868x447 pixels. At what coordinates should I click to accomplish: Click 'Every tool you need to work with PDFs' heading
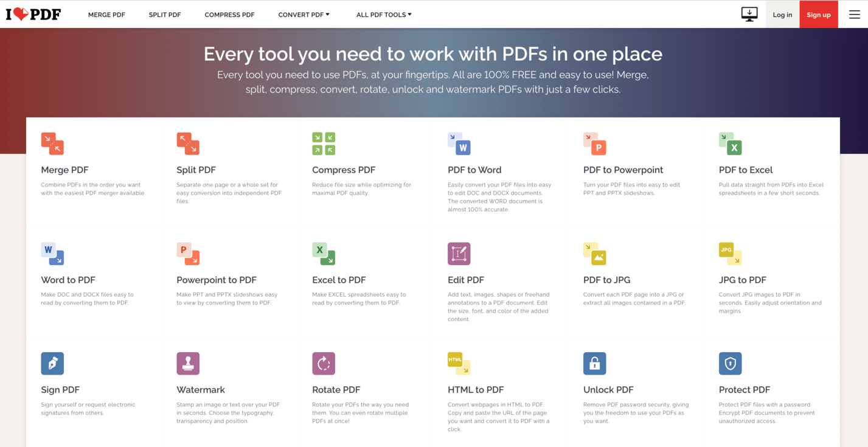[432, 54]
